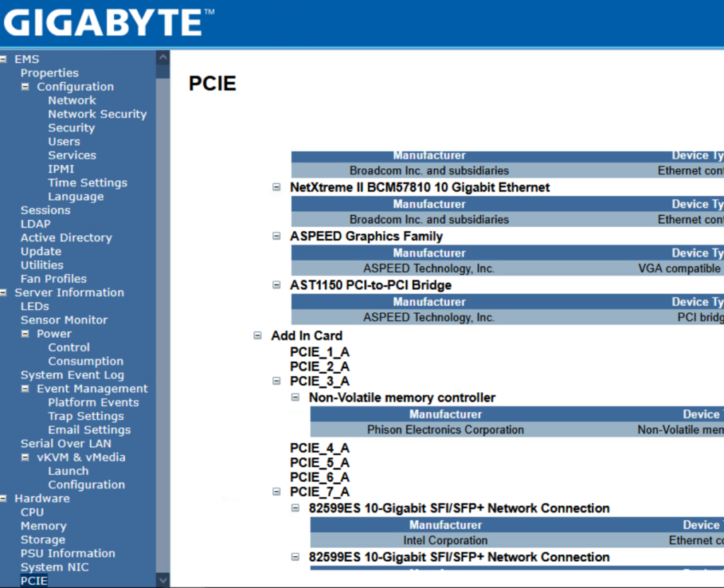The height and width of the screenshot is (588, 724).
Task: Collapse the PCIE_3_A slot entry
Action: pos(277,382)
